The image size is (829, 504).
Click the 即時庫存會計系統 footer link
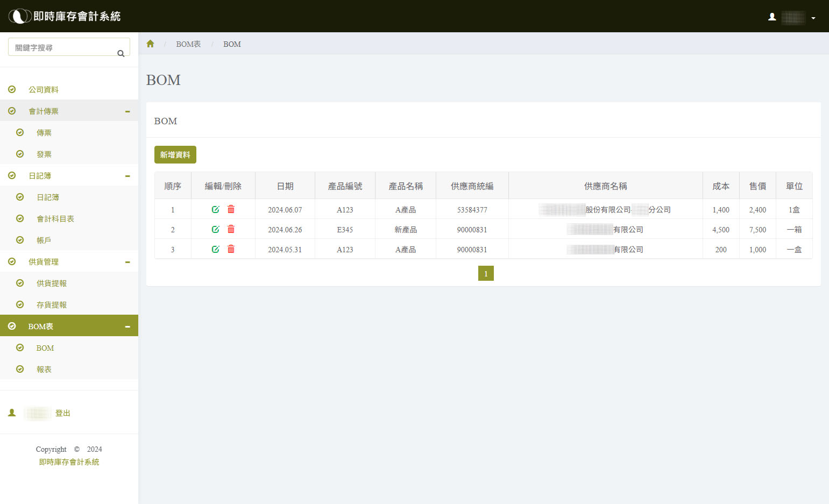point(69,462)
